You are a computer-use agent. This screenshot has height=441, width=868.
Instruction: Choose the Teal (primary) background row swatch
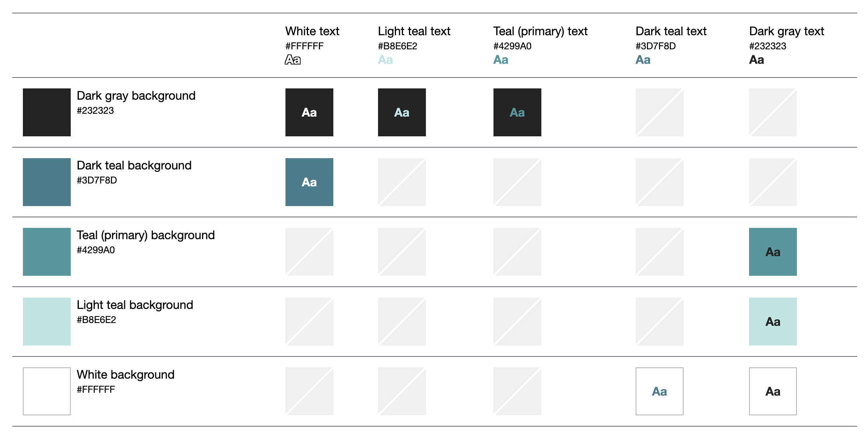[47, 252]
